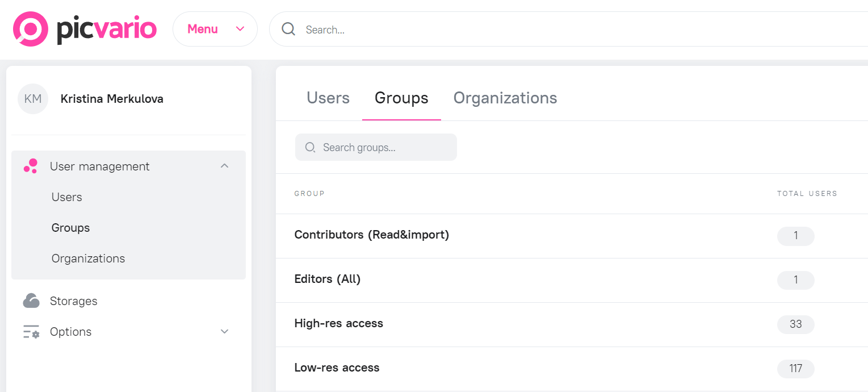
Task: Click Kristina Merkulova's profile entry
Action: [111, 98]
